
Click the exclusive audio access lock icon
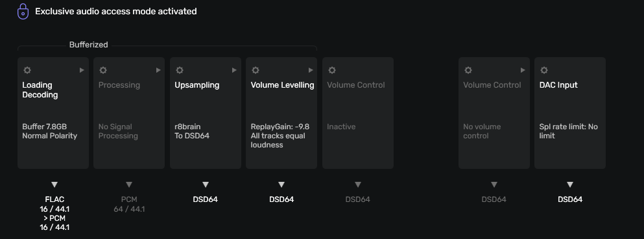tap(23, 11)
